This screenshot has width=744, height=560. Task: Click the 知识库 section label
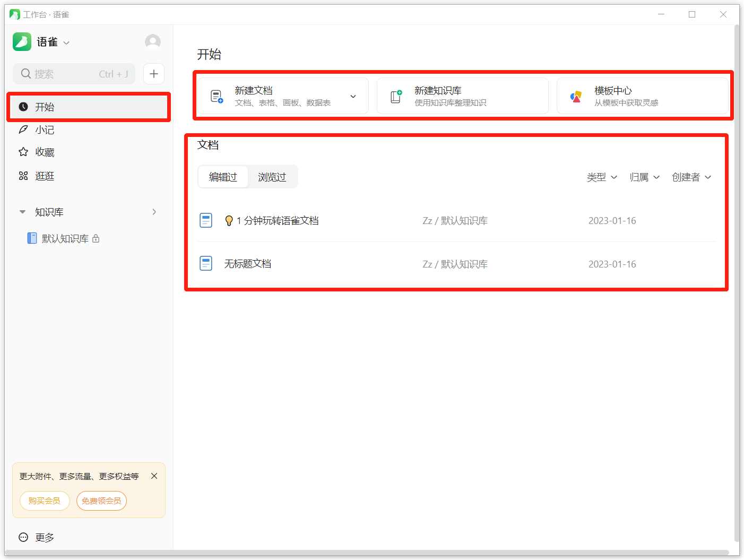click(49, 212)
